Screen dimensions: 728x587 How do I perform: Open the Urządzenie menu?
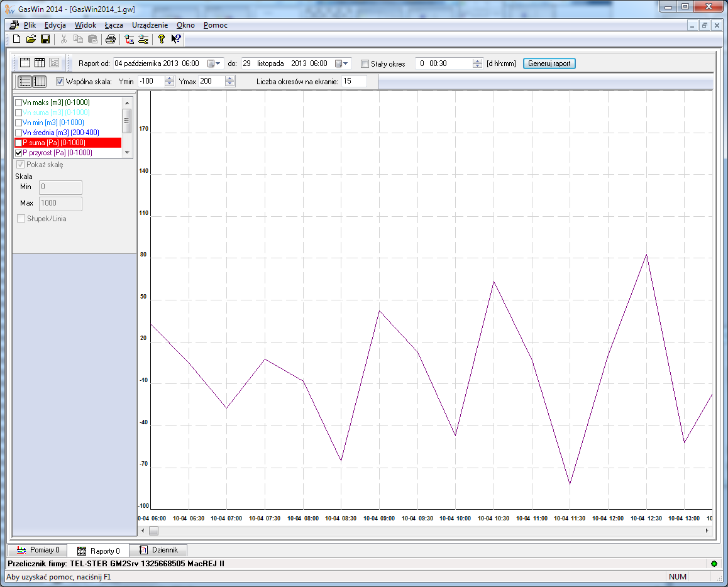click(x=150, y=25)
